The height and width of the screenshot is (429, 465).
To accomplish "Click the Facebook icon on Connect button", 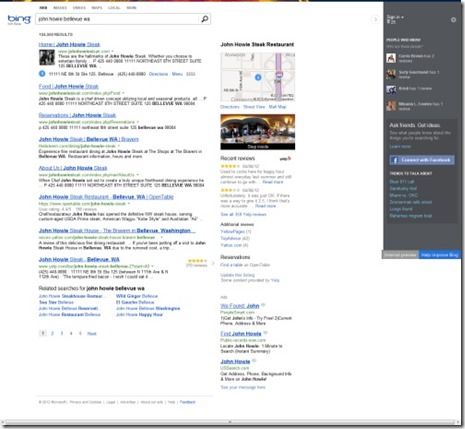I will [395, 160].
